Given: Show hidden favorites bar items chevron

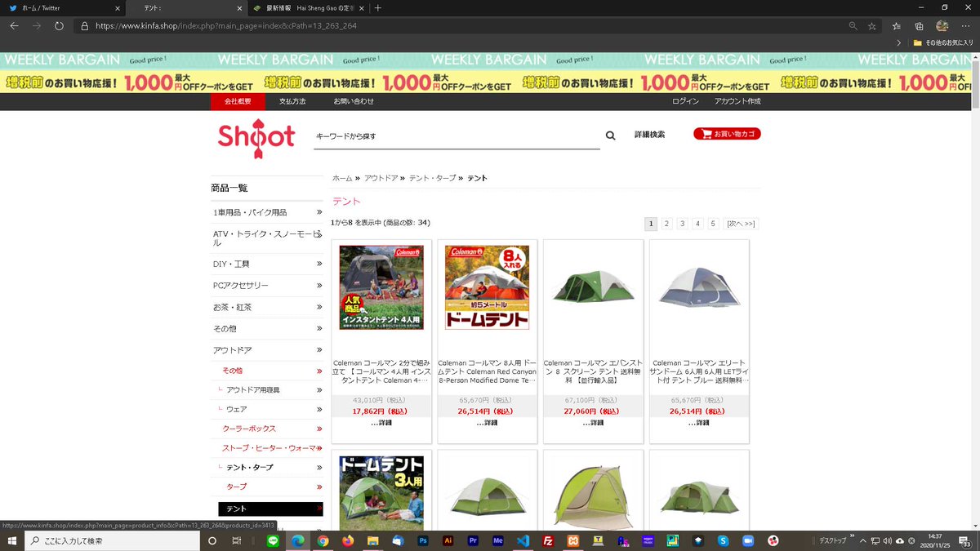Looking at the screenshot, I should [x=899, y=42].
